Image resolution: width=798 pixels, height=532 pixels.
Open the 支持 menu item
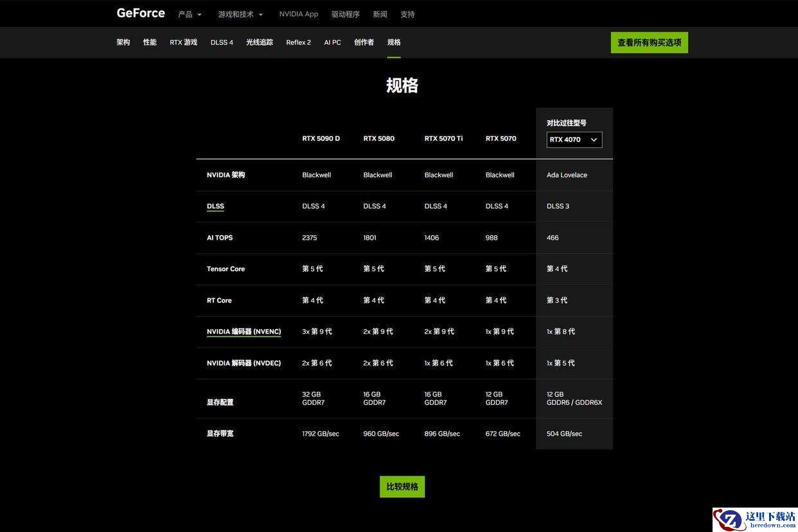(407, 14)
